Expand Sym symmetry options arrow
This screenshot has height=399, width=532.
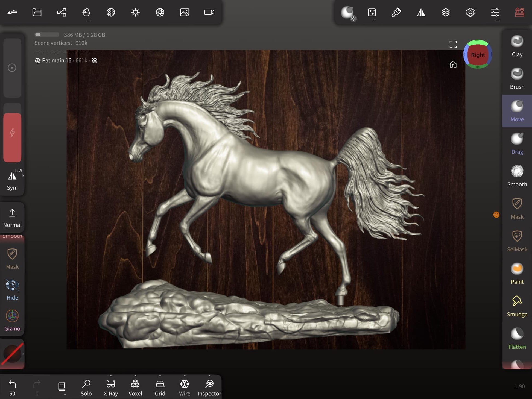click(x=23, y=176)
